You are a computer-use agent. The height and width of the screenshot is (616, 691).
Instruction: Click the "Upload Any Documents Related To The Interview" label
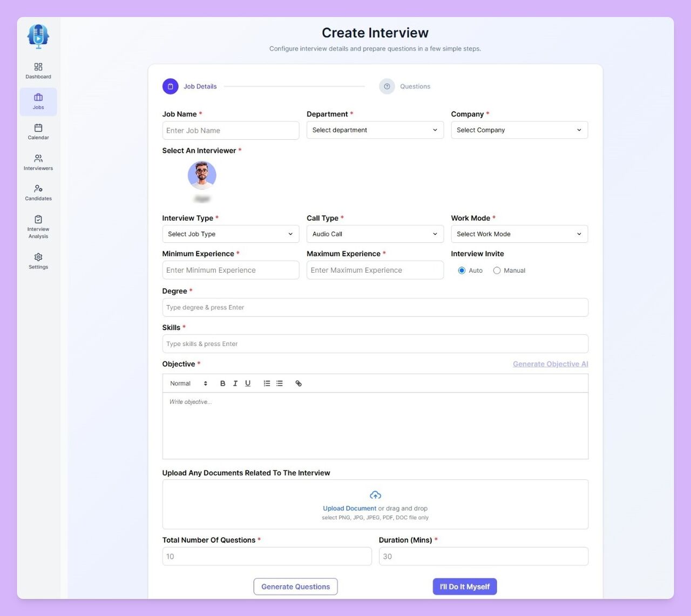click(x=246, y=473)
